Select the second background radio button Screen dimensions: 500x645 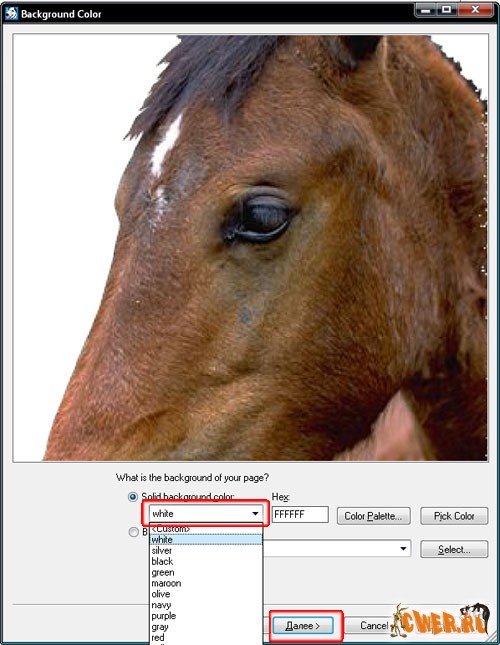coord(133,532)
